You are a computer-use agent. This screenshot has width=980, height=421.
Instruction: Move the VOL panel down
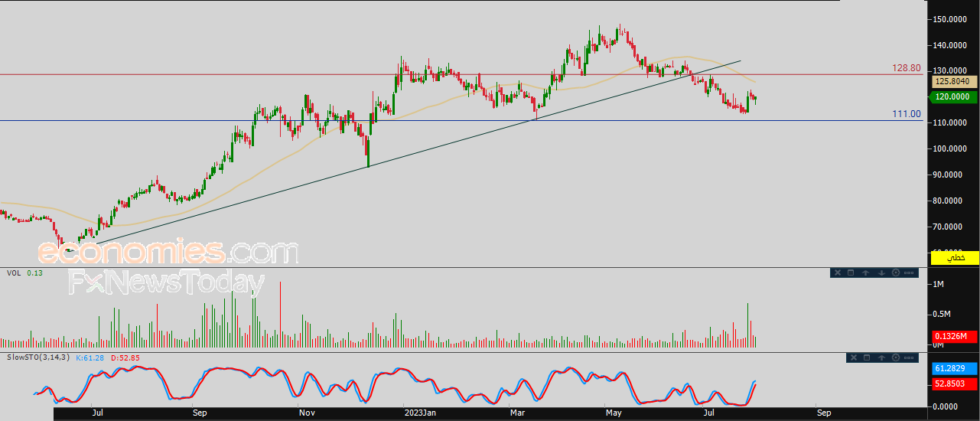(x=881, y=273)
